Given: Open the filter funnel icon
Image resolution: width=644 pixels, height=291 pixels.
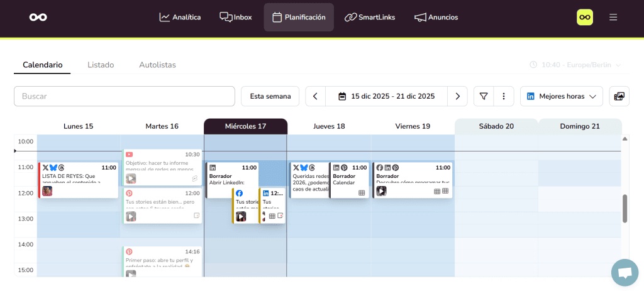Looking at the screenshot, I should pos(484,96).
